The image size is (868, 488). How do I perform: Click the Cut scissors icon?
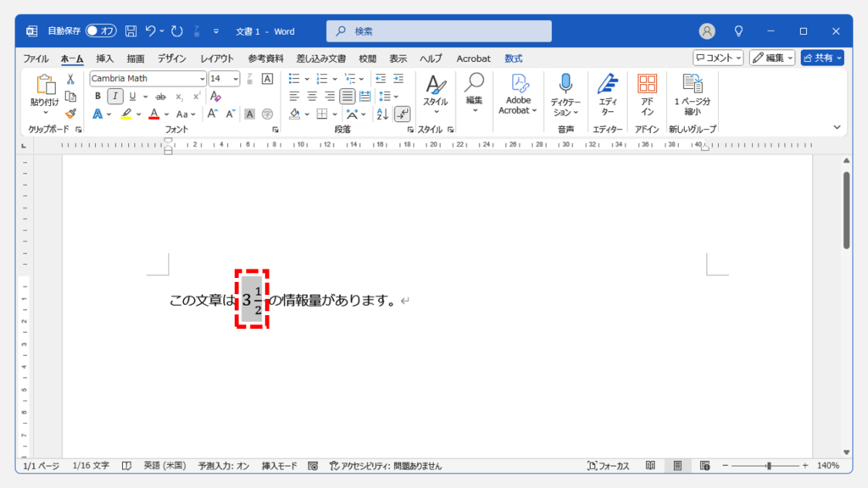71,79
